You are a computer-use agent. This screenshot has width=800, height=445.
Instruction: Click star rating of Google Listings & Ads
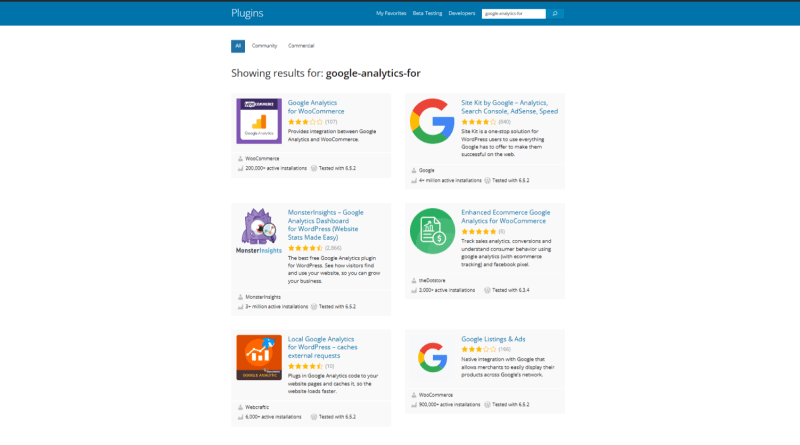pos(479,350)
